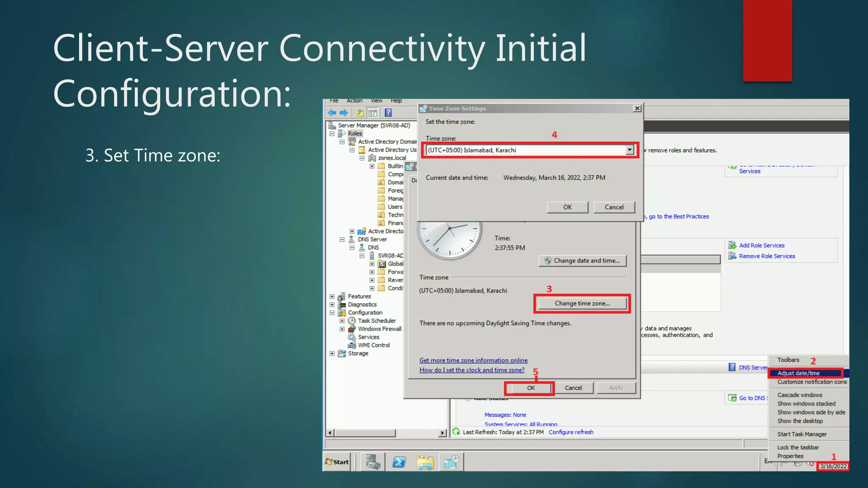The height and width of the screenshot is (488, 868).
Task: Select the DNS Server tree node
Action: (x=372, y=239)
